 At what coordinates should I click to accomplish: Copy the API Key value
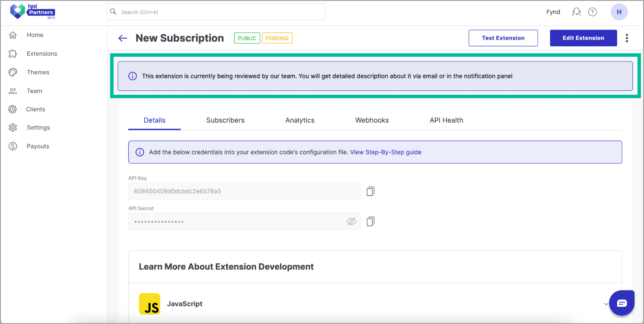(371, 191)
